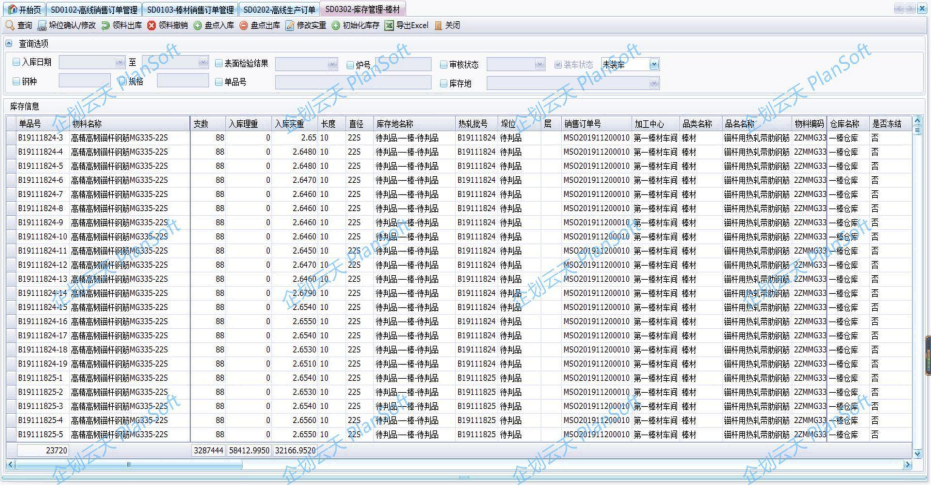This screenshot has height=485, width=931.
Task: Click the 入库实重 value 2.6790
Action: coord(304,293)
